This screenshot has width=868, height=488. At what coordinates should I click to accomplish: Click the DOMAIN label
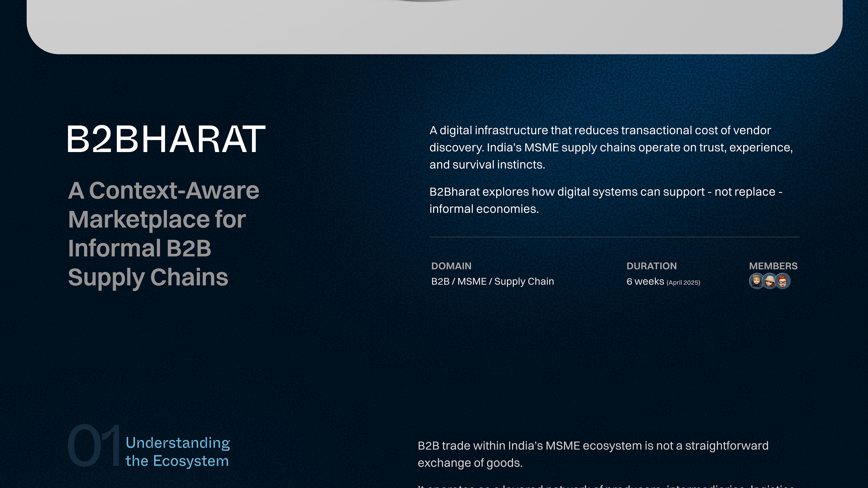[x=451, y=266]
